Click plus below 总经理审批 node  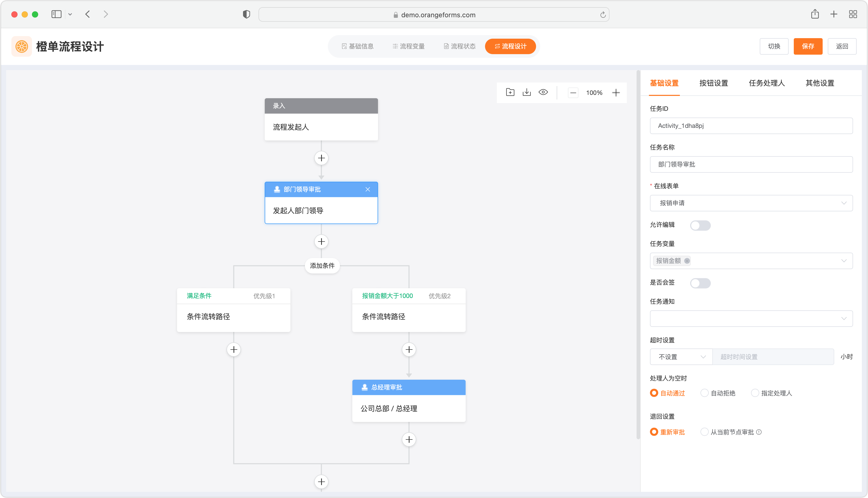(408, 439)
